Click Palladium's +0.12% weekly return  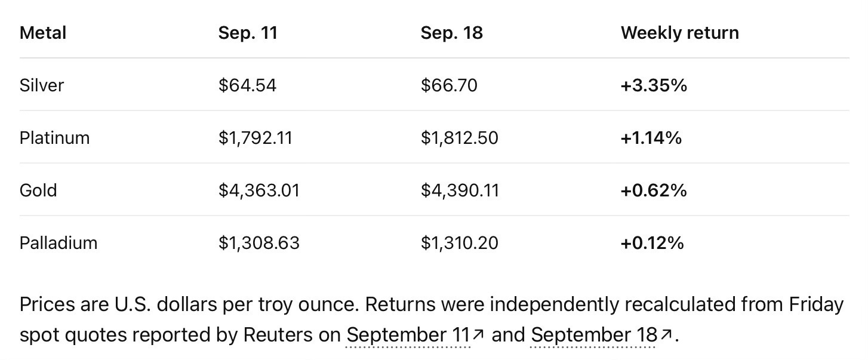652,243
